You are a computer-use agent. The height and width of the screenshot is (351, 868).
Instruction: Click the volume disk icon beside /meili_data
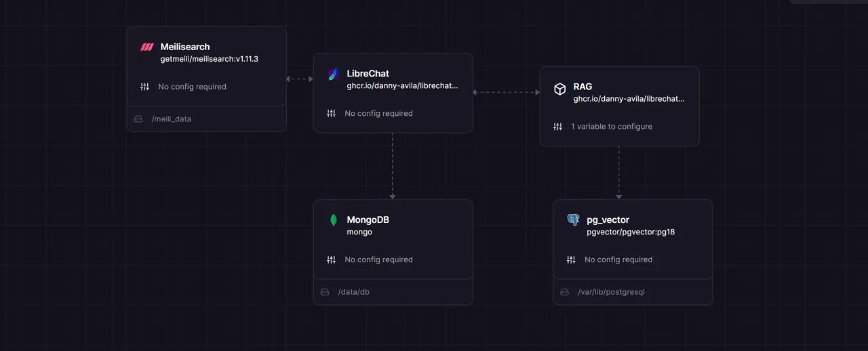pyautogui.click(x=138, y=119)
